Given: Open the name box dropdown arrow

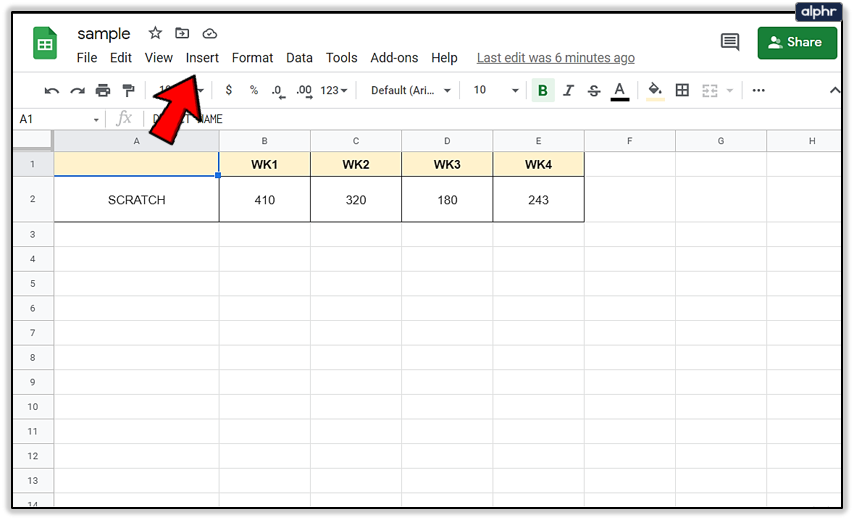Looking at the screenshot, I should (96, 119).
